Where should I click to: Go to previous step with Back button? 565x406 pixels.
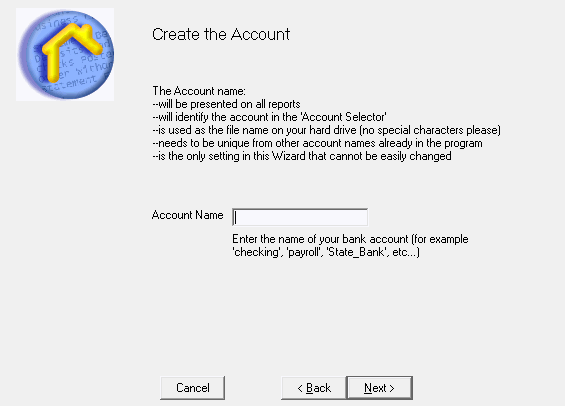click(x=314, y=388)
